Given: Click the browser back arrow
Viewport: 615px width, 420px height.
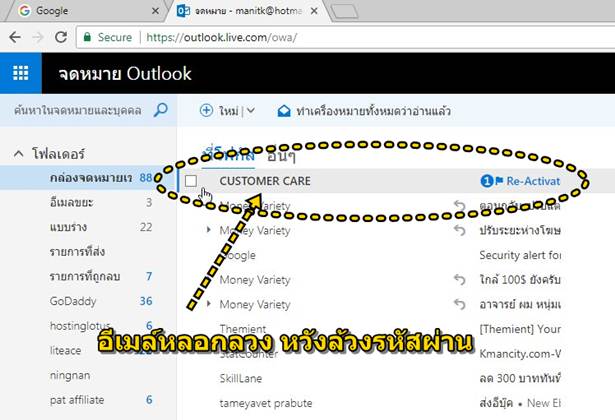Looking at the screenshot, I should [x=15, y=37].
